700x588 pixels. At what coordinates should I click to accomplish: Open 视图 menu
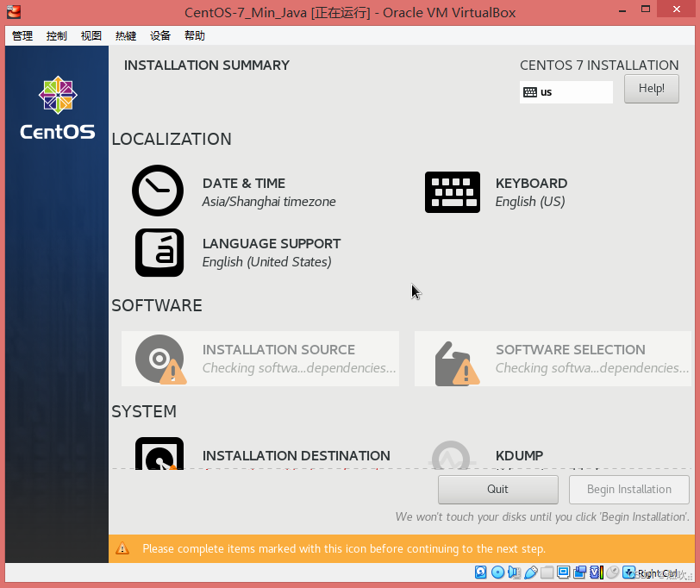(x=91, y=35)
